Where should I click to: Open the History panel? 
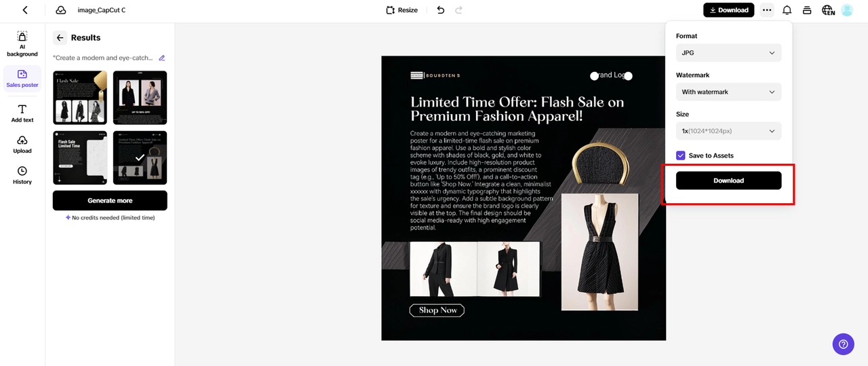pos(22,175)
